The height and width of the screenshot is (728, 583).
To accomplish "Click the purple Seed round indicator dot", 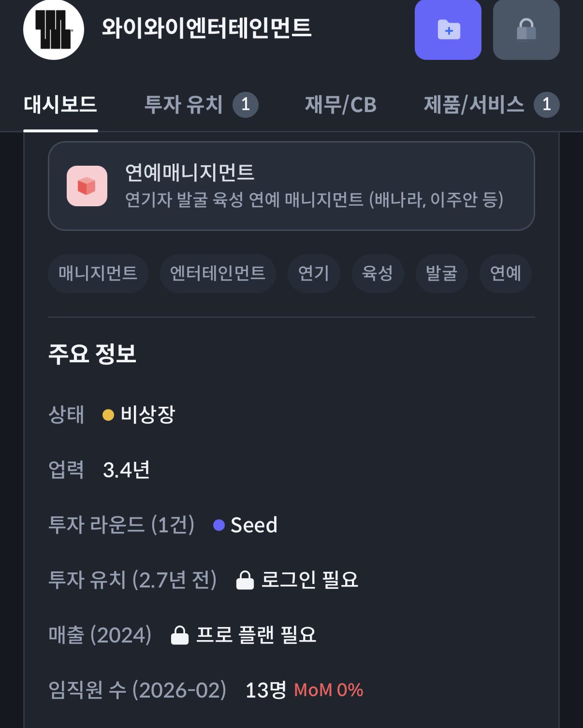I will 220,525.
